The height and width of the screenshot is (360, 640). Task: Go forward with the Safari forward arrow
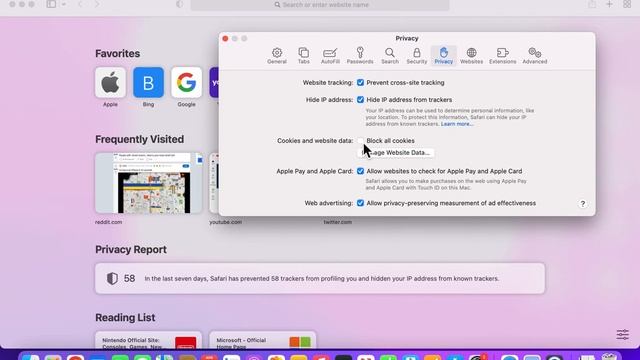pyautogui.click(x=97, y=4)
